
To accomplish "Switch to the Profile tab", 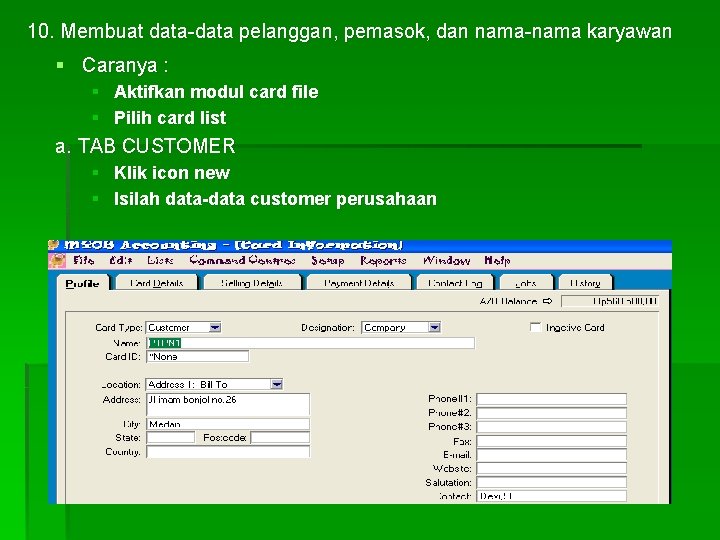I will (x=83, y=283).
